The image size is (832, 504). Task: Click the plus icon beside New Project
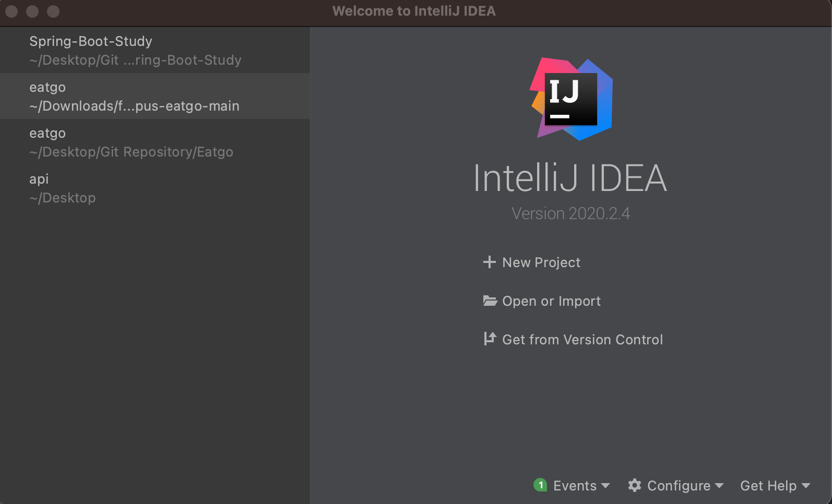pos(489,262)
